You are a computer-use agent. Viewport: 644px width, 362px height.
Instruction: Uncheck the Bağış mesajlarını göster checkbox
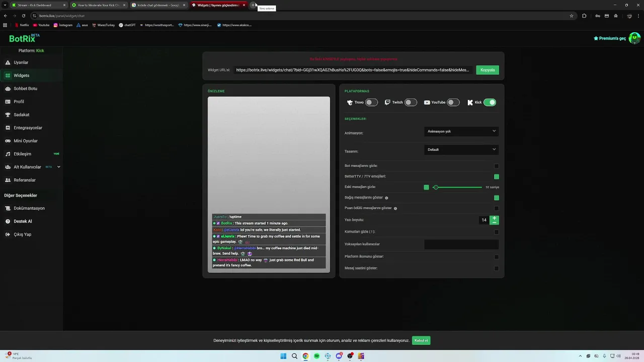pyautogui.click(x=497, y=198)
